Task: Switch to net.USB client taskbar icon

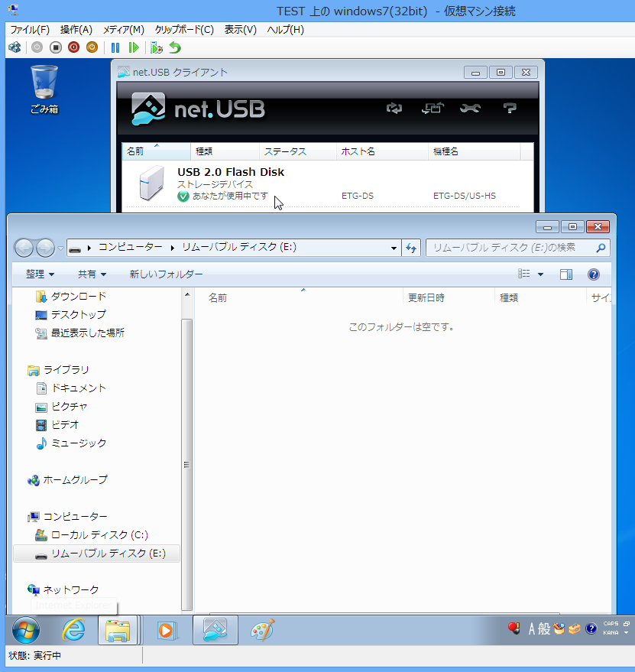Action: (215, 630)
